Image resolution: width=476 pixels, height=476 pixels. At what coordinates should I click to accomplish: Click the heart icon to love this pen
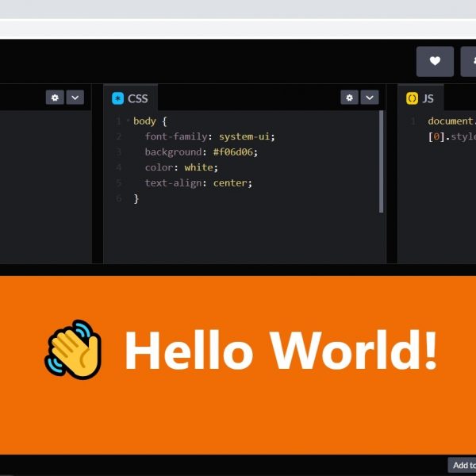[x=435, y=61]
